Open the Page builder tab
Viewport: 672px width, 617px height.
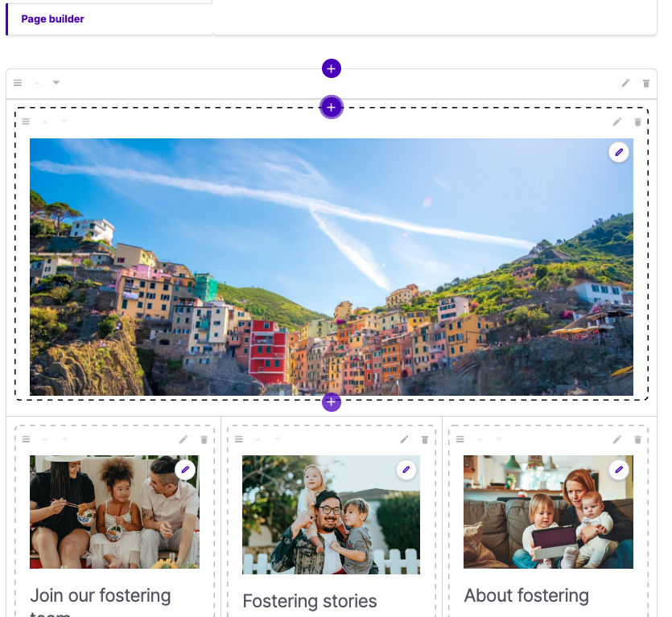click(52, 19)
